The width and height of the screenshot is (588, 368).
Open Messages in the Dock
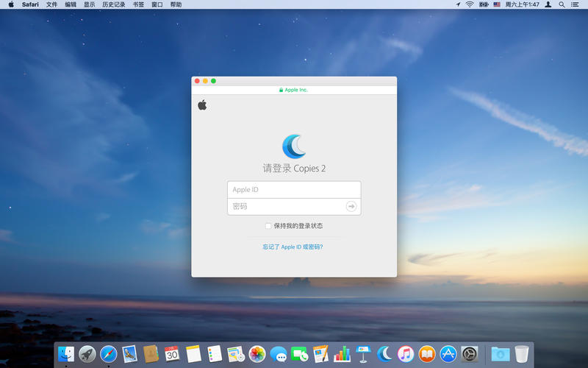point(279,354)
